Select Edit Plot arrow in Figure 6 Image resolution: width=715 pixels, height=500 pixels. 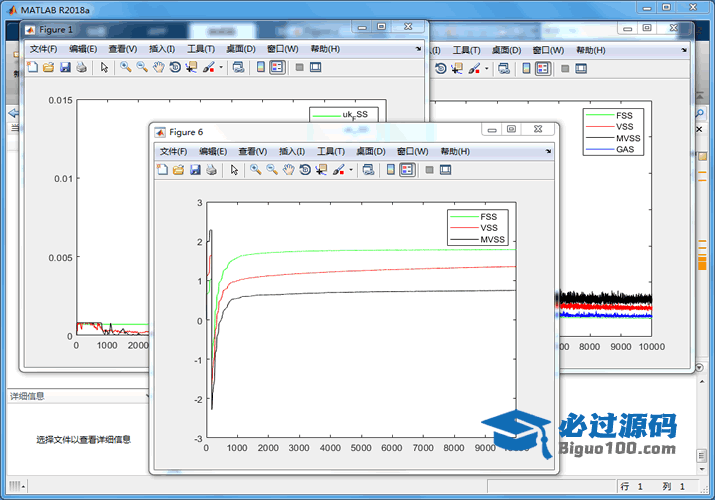point(234,170)
